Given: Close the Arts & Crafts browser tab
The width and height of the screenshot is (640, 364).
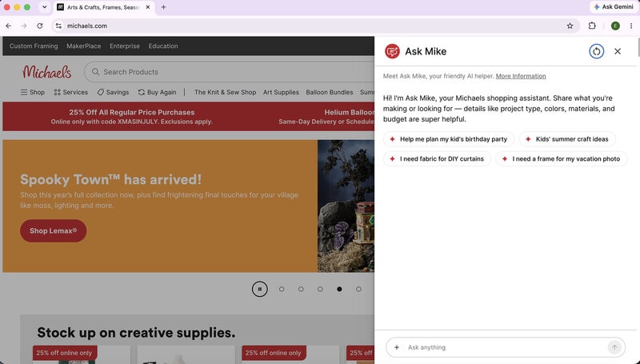Looking at the screenshot, I should pos(148,7).
